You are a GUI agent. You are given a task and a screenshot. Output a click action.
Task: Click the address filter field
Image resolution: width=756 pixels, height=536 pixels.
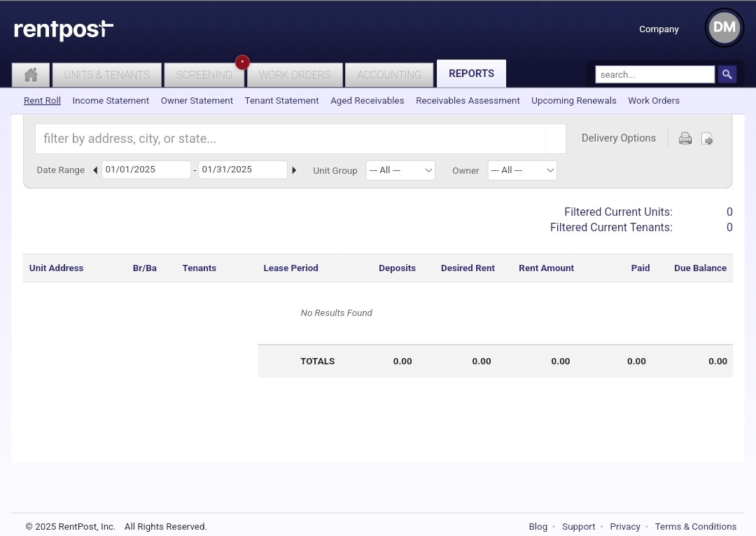pyautogui.click(x=300, y=139)
